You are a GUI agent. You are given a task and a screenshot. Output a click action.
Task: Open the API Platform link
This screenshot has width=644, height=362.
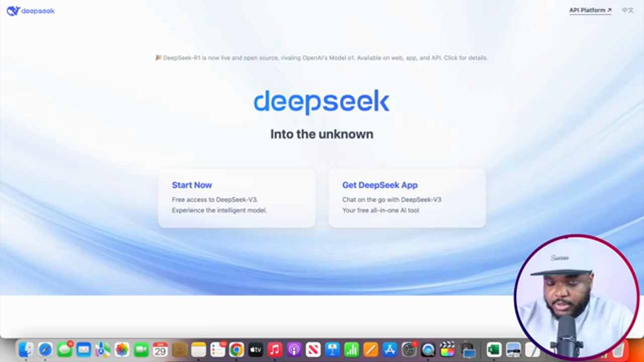pos(590,10)
